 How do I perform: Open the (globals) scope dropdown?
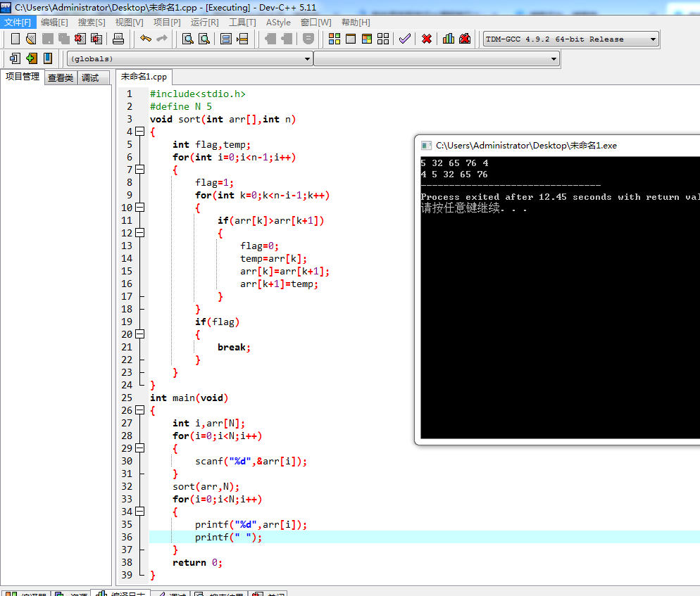coord(189,58)
